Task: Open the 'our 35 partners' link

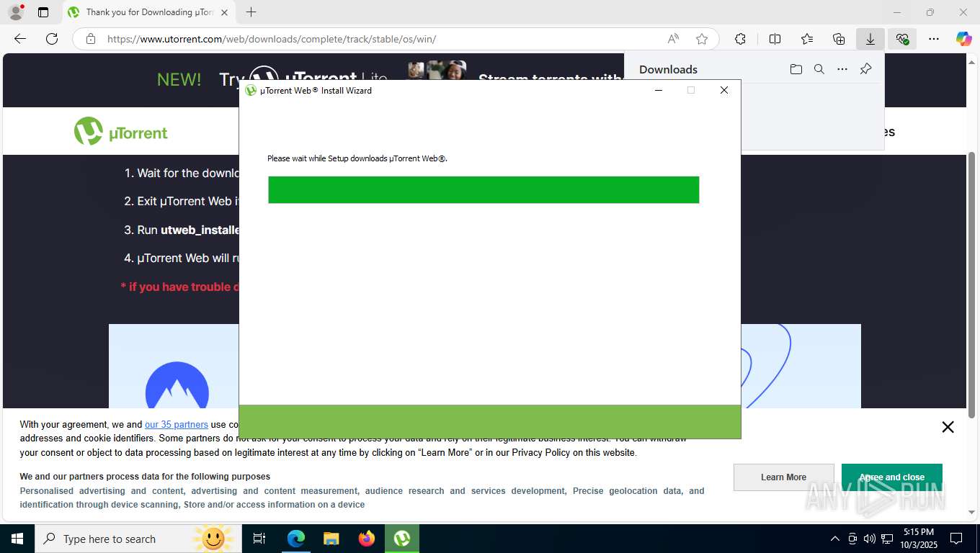Action: (177, 424)
